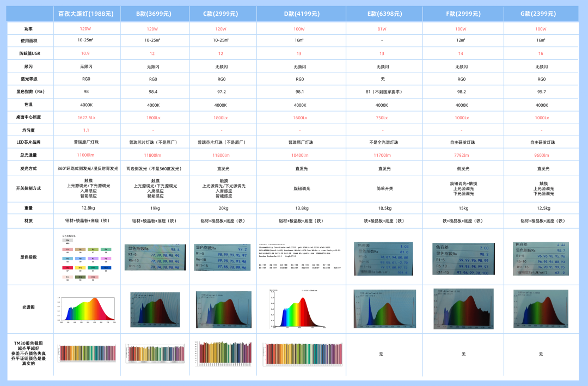
Task: Click the 百孜大路灯(1988元) column header
Action: pos(87,14)
